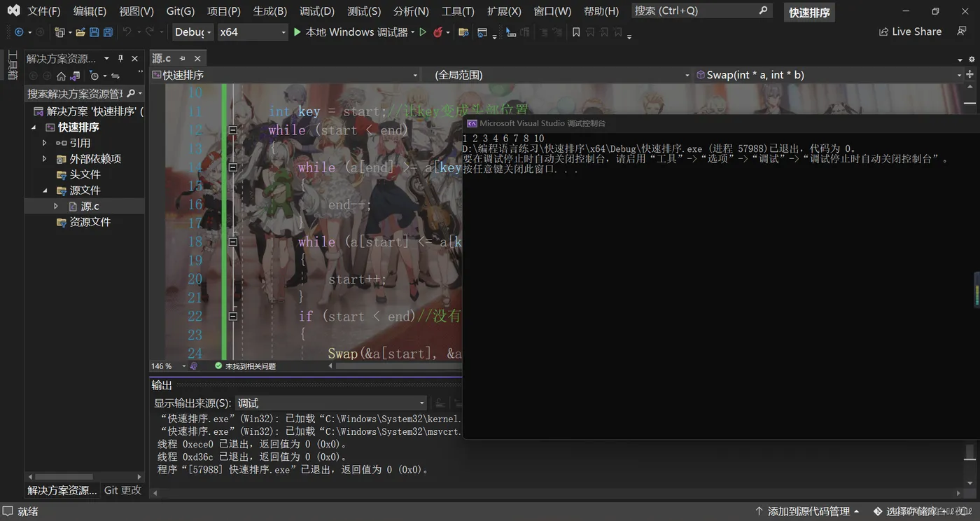Click the find in files folder icon

[463, 32]
